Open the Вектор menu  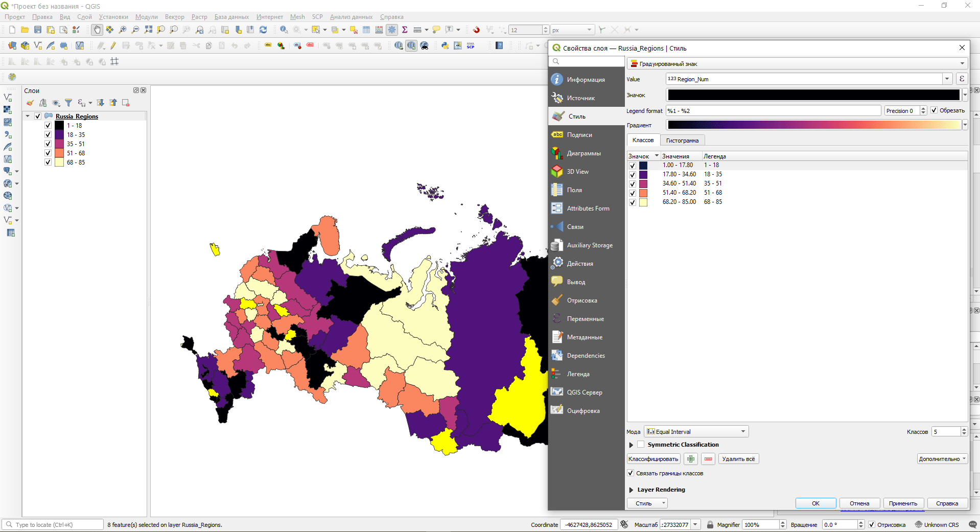pos(174,17)
